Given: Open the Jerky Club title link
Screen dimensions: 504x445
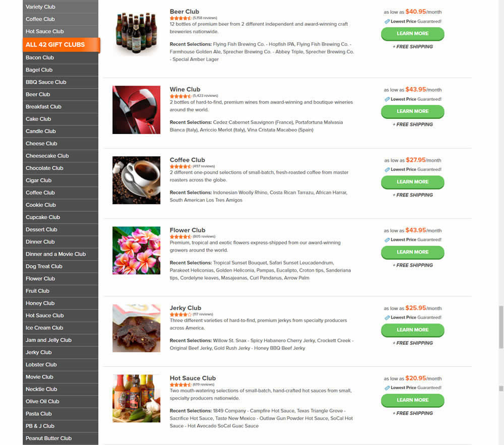Looking at the screenshot, I should (x=185, y=308).
